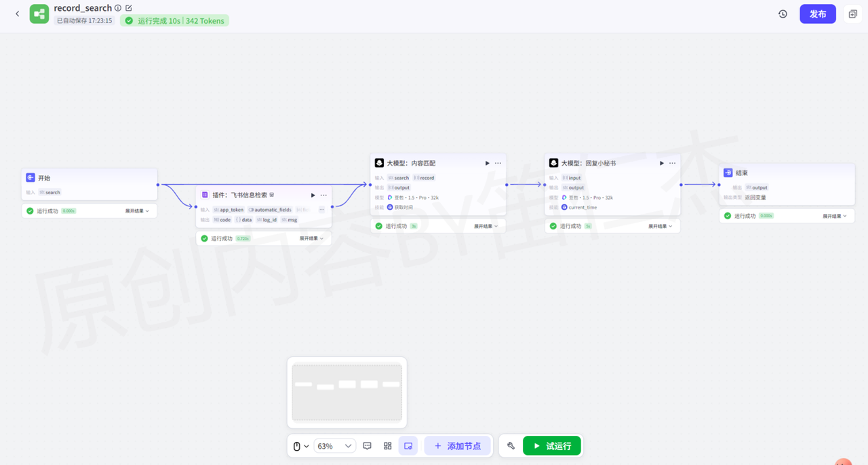Viewport: 868px width, 465px height.
Task: View the 运行完成 10s run status badge
Action: pyautogui.click(x=175, y=21)
